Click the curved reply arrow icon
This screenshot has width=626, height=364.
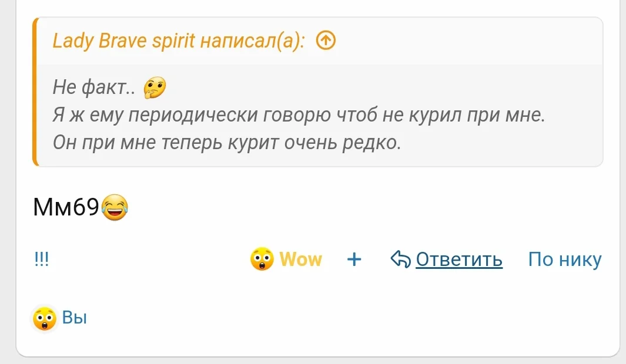click(400, 259)
